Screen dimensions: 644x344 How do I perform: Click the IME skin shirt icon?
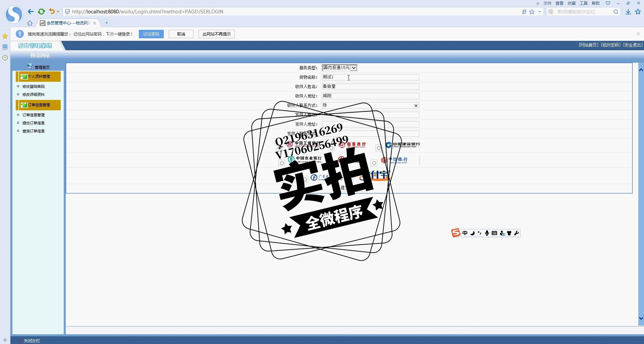[509, 233]
